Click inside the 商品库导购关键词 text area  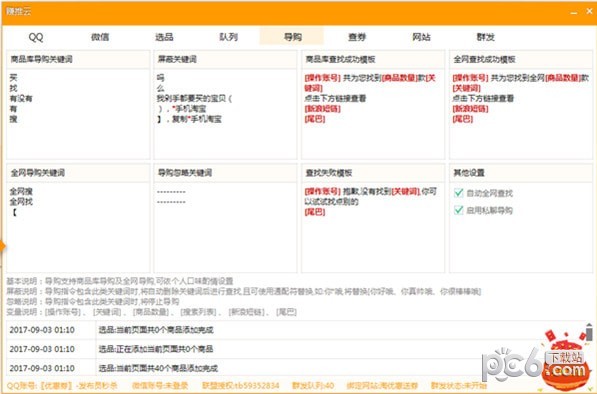click(x=78, y=114)
